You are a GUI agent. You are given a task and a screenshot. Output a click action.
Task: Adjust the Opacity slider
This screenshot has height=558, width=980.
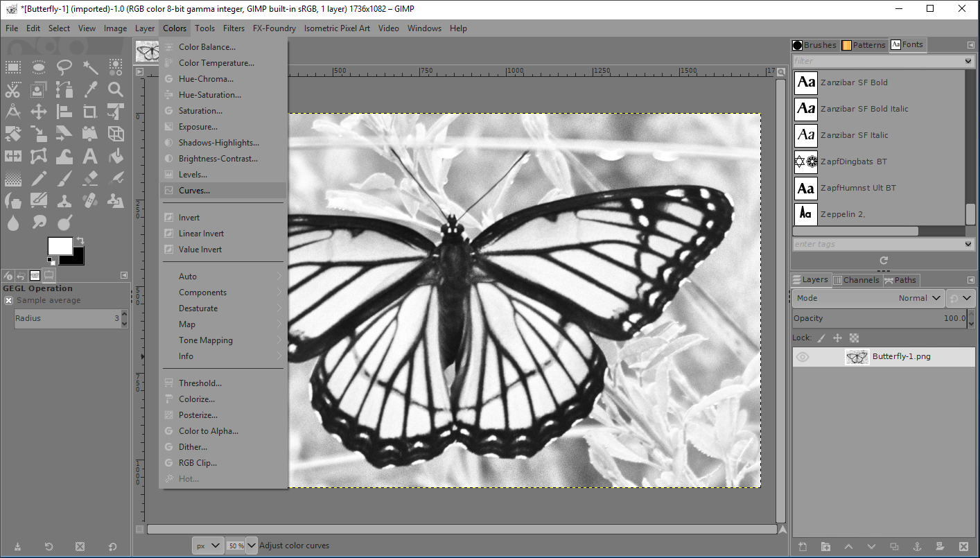[880, 318]
